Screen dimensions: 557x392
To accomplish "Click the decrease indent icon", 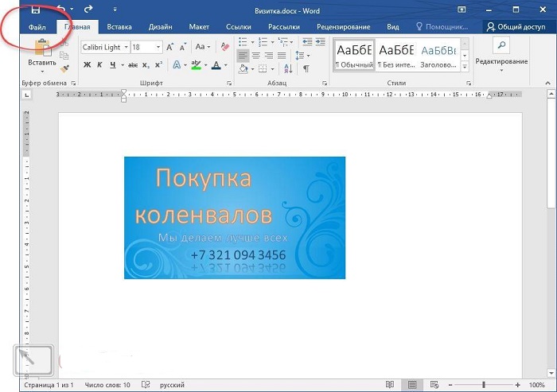I will [307, 42].
